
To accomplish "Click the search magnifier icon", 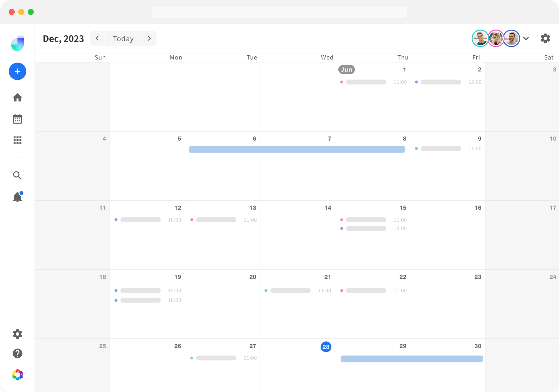I will tap(18, 175).
